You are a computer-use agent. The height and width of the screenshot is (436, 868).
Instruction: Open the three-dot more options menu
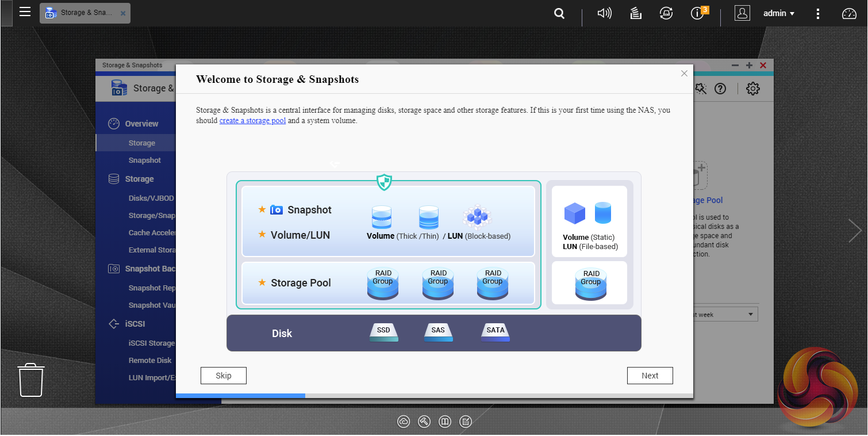tap(818, 13)
